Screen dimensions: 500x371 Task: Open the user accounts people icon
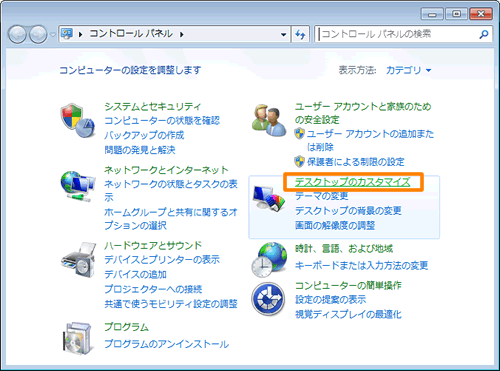269,120
